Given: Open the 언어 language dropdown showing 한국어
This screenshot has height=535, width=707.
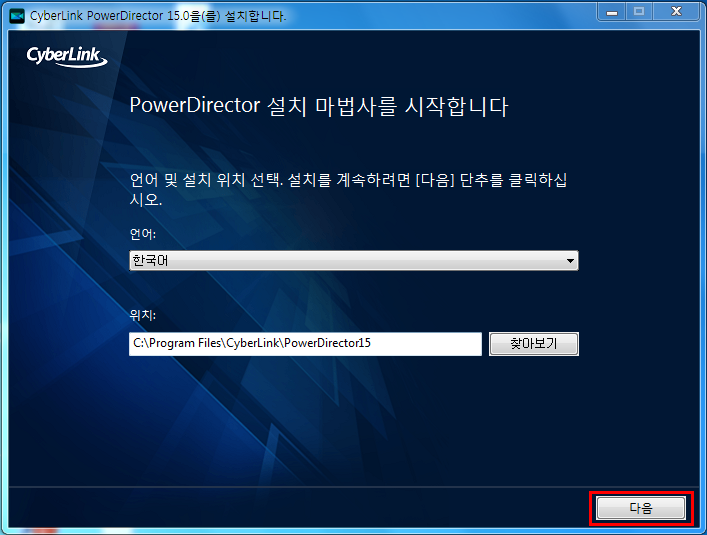Looking at the screenshot, I should click(354, 261).
